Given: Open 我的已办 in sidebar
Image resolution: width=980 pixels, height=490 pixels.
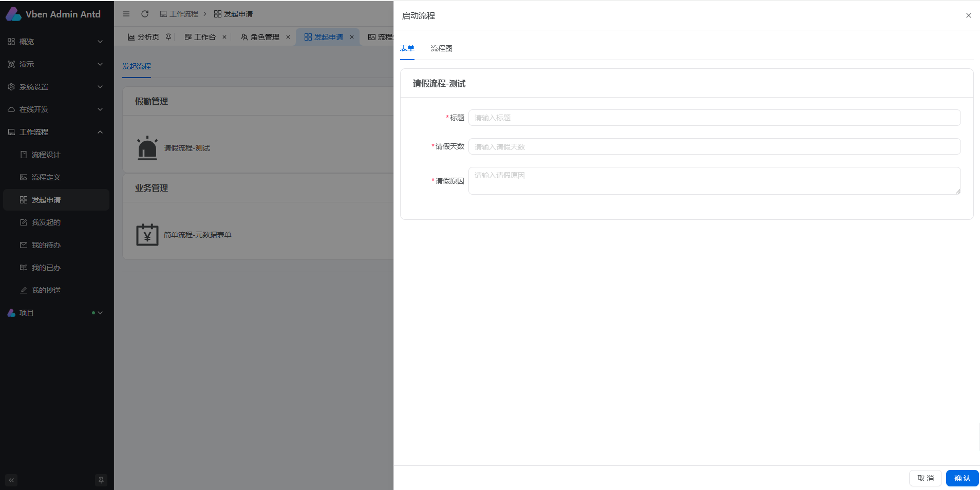Looking at the screenshot, I should click(56, 268).
